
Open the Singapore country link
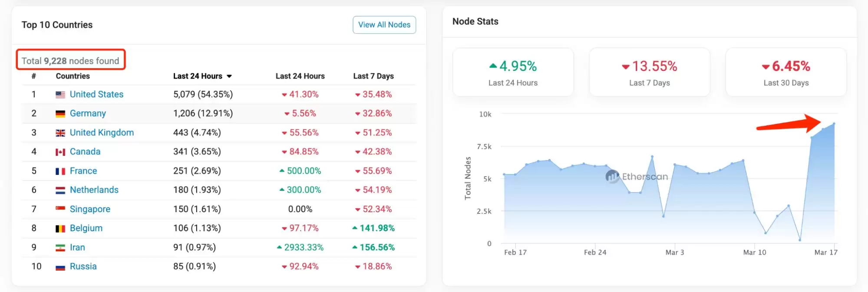[x=90, y=209]
